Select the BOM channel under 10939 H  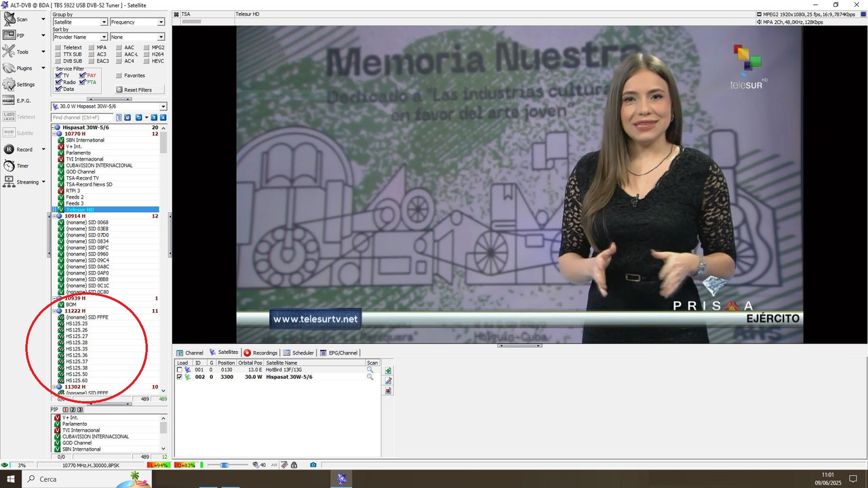coord(71,304)
